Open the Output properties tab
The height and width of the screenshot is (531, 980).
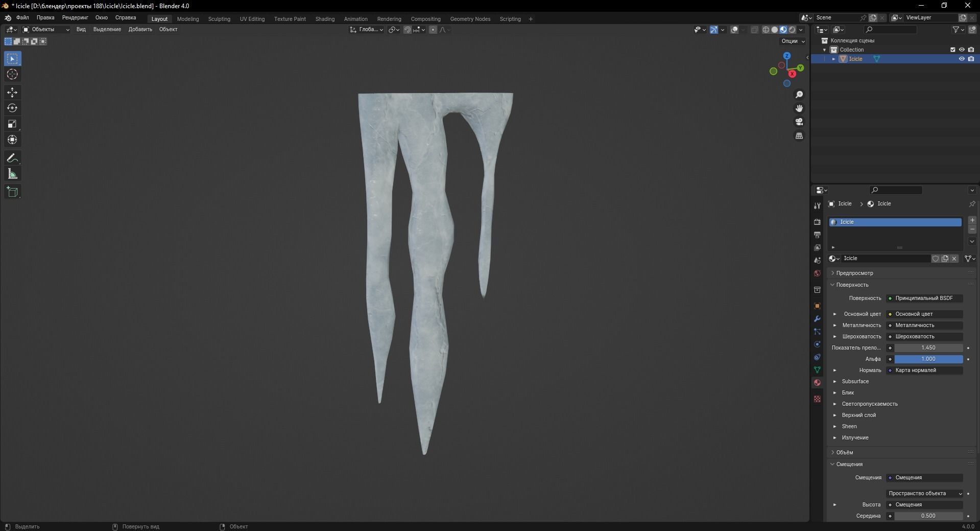(817, 235)
